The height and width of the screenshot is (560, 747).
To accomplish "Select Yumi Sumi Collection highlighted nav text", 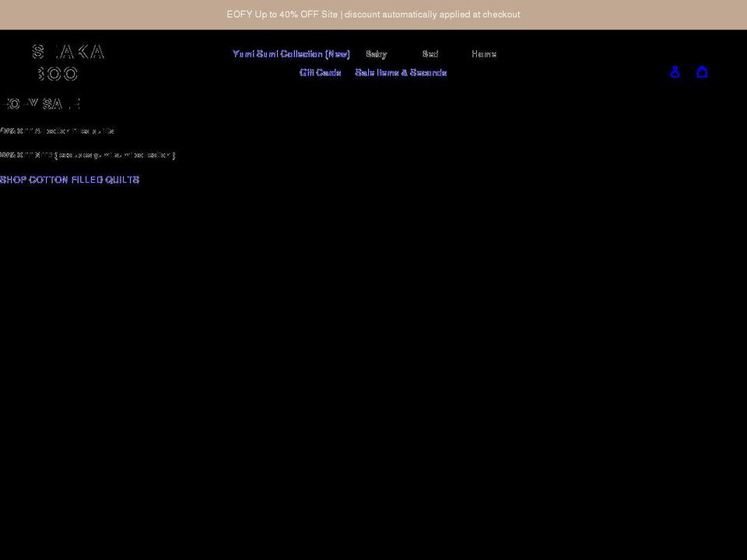I will pos(292,54).
